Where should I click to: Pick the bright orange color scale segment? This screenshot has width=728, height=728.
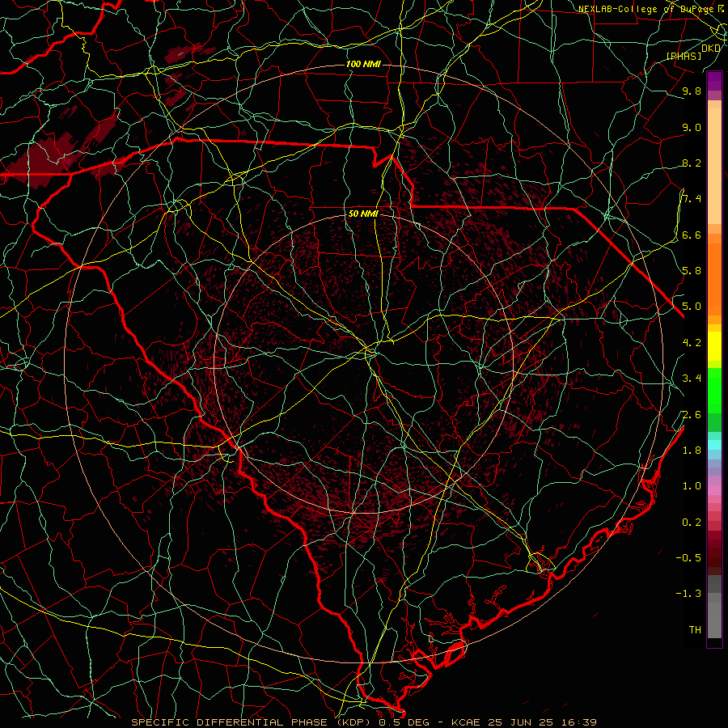pos(714,278)
